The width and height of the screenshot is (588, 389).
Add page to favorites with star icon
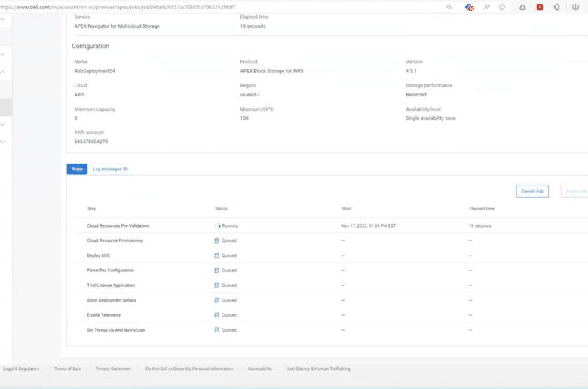pos(502,7)
